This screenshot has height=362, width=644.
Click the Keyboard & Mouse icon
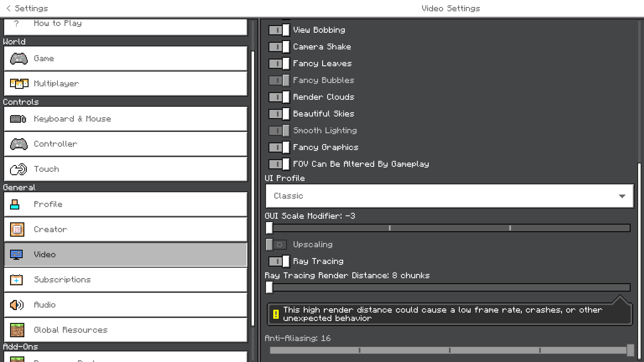[x=18, y=119]
